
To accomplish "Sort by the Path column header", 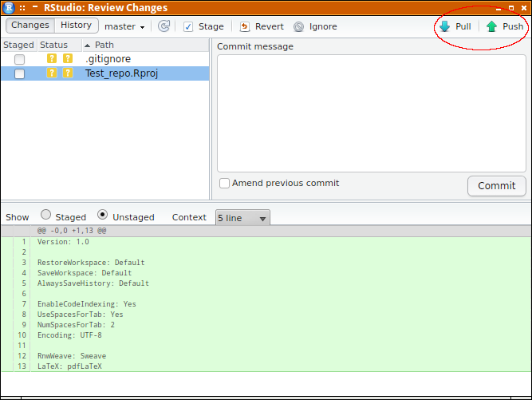I will [146, 45].
